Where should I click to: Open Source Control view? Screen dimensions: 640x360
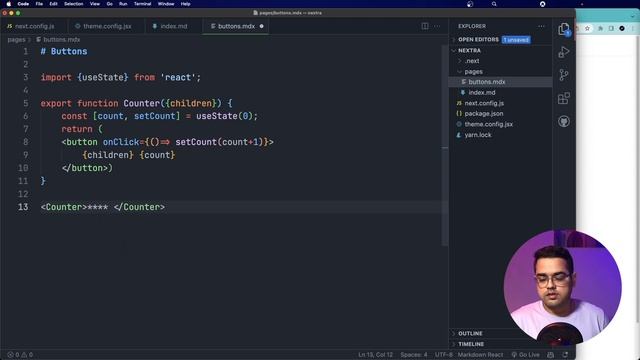[564, 75]
